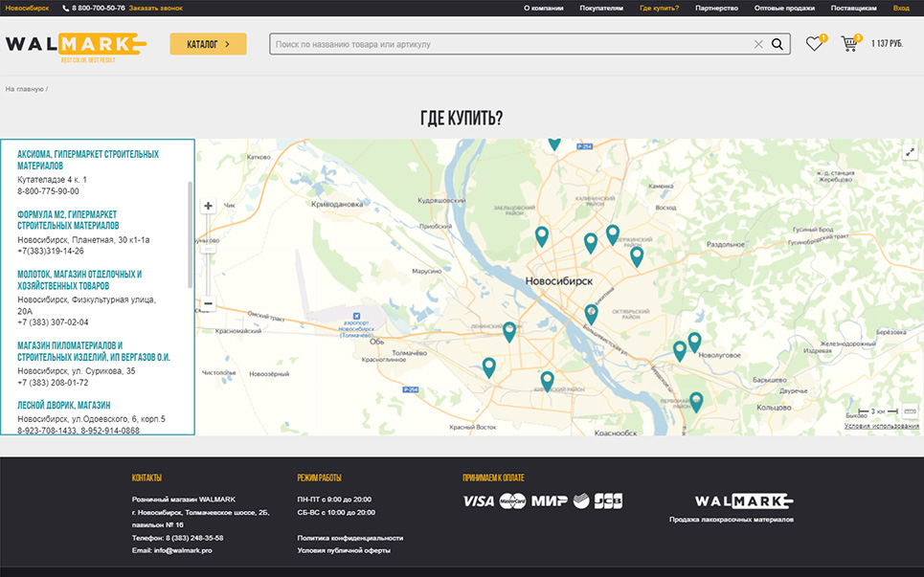Open the shopping cart icon
924x577 pixels.
849,44
